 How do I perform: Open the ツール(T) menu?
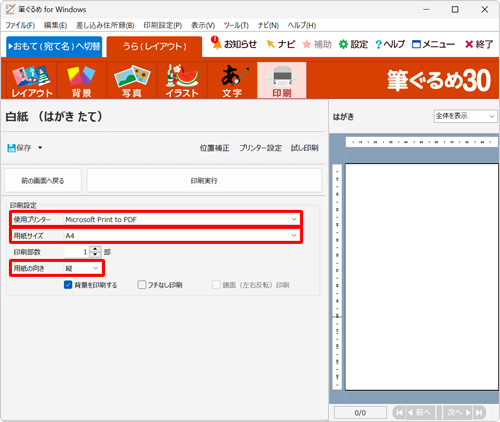(x=236, y=25)
